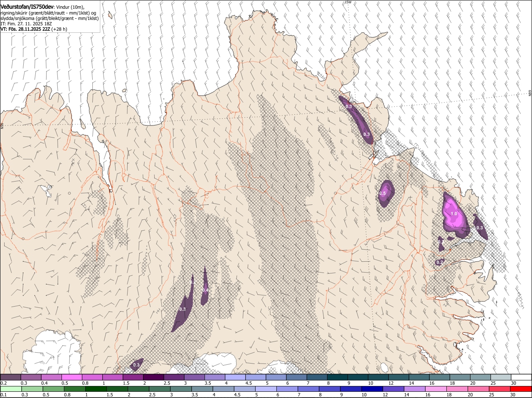Pick the 25 swatch in the lower rain scale

pos(500,389)
